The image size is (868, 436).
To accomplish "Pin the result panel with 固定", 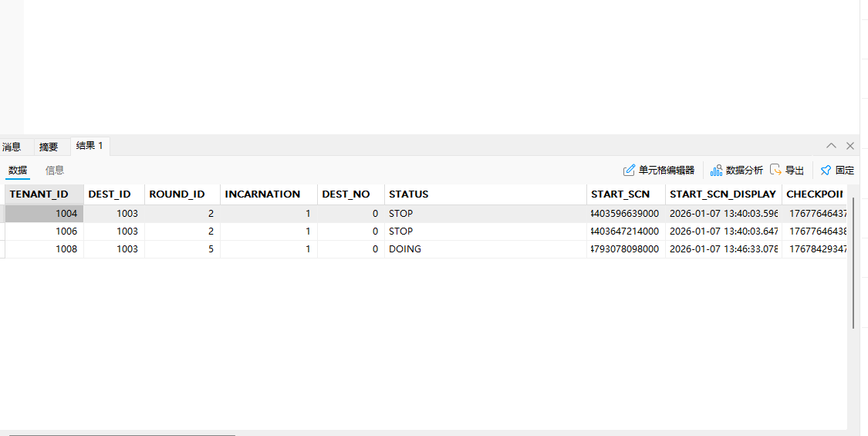I will [837, 171].
